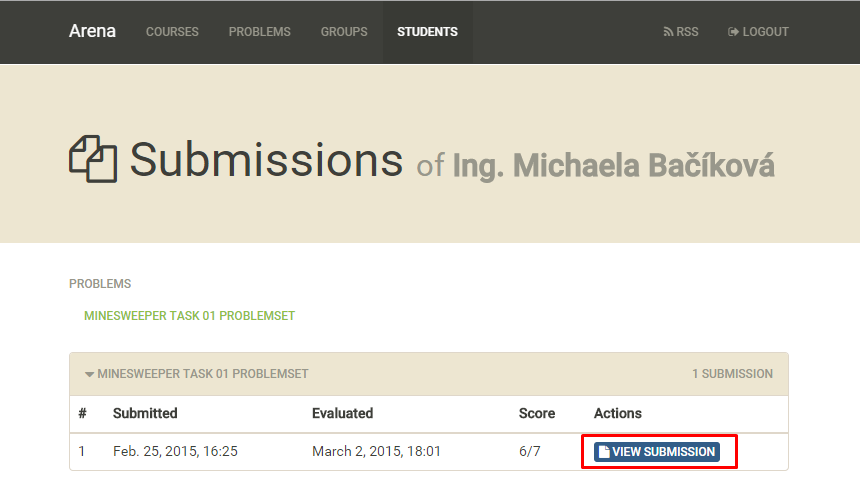860x488 pixels.
Task: Click the Evaluated column header
Action: (343, 413)
